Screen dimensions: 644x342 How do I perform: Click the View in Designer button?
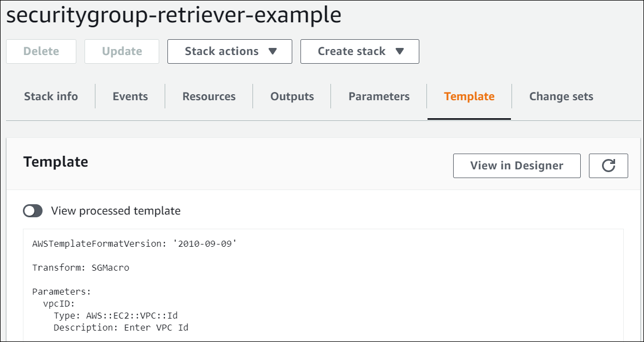[x=516, y=166]
